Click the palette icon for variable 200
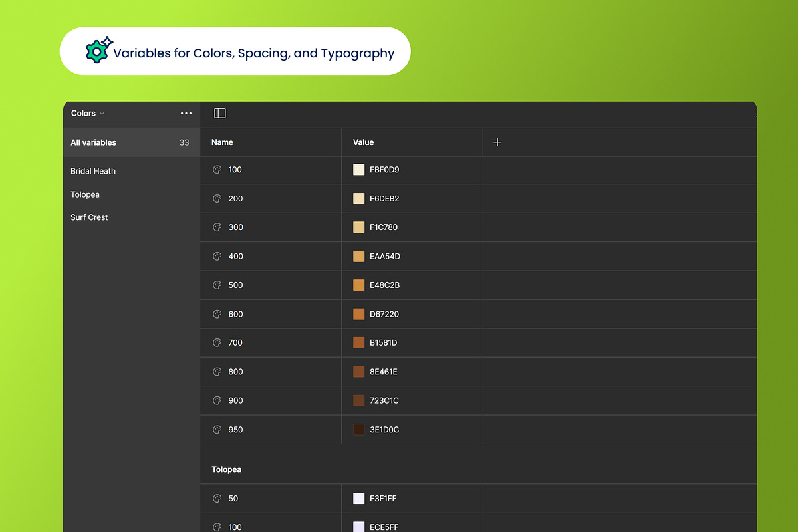 point(217,198)
